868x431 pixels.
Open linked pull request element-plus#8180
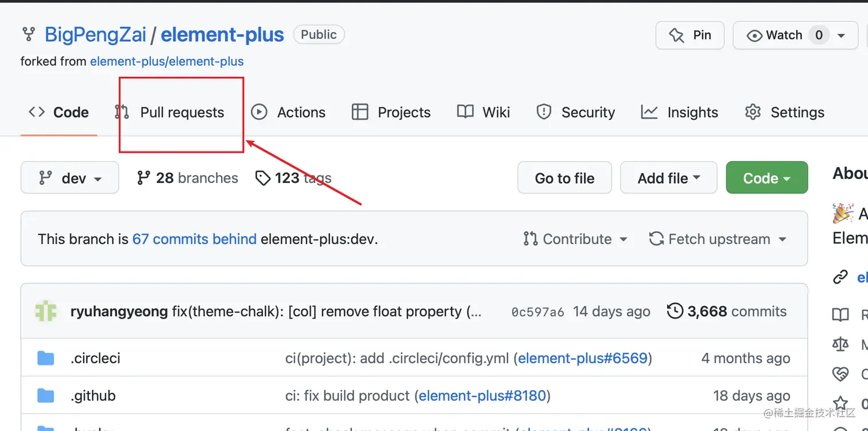click(482, 396)
